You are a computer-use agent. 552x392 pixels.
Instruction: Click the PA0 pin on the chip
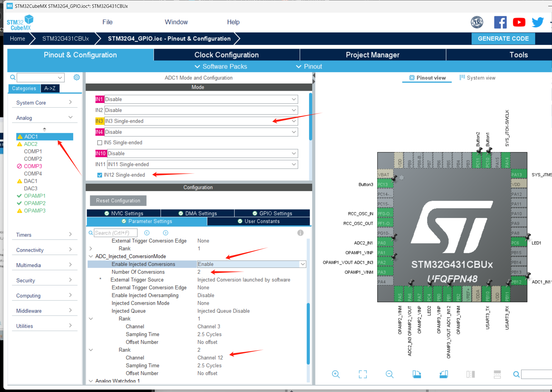(x=385, y=243)
